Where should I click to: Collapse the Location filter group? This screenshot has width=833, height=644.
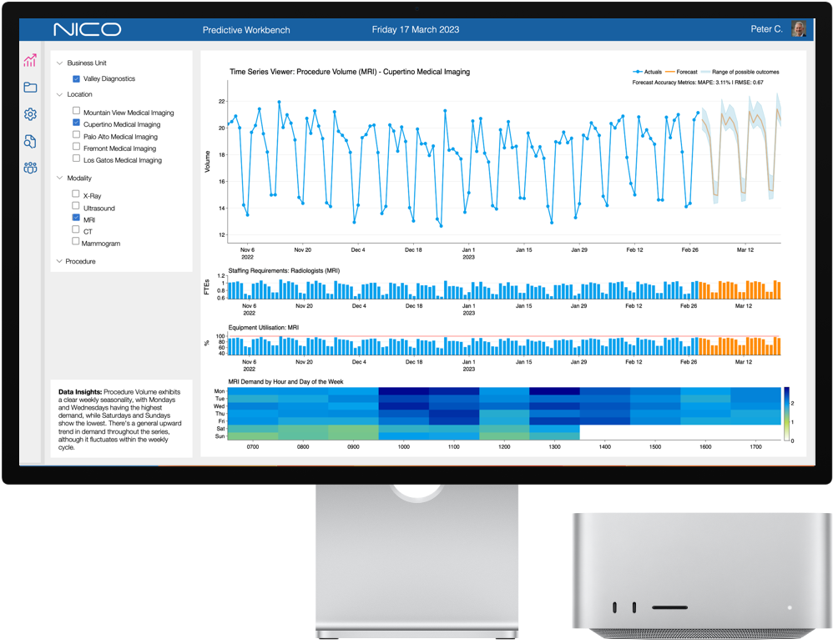(x=59, y=95)
